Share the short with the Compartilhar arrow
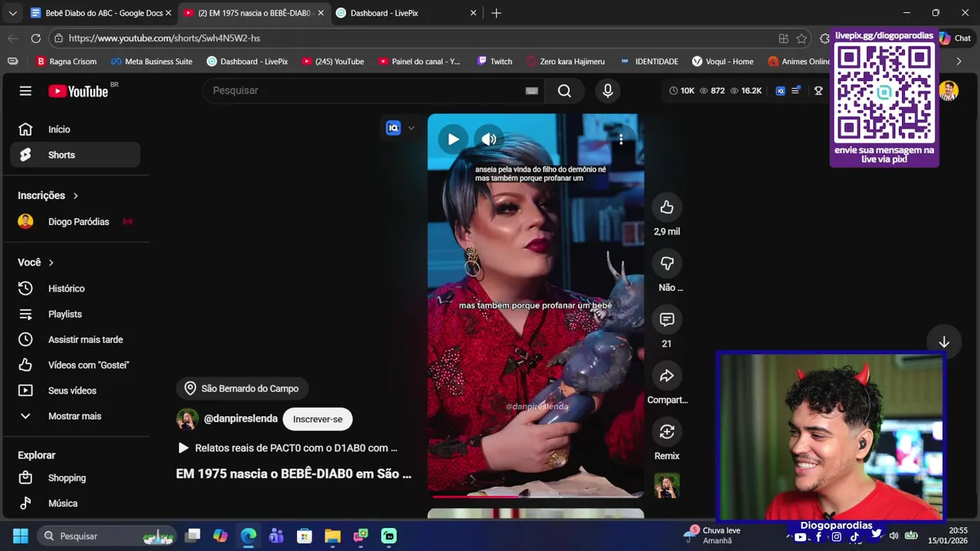Screen dimensions: 980x551 667,376
